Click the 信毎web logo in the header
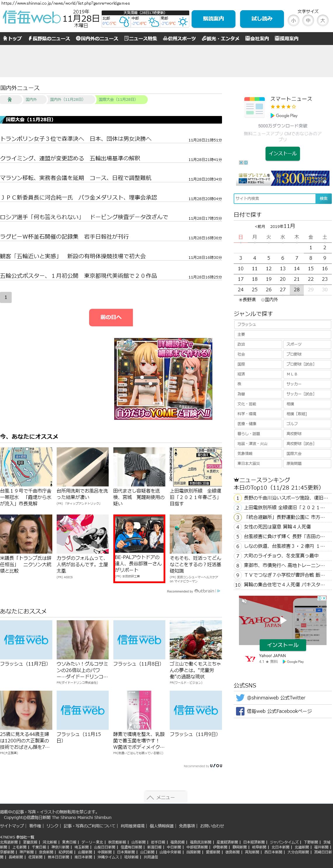 pos(31,18)
